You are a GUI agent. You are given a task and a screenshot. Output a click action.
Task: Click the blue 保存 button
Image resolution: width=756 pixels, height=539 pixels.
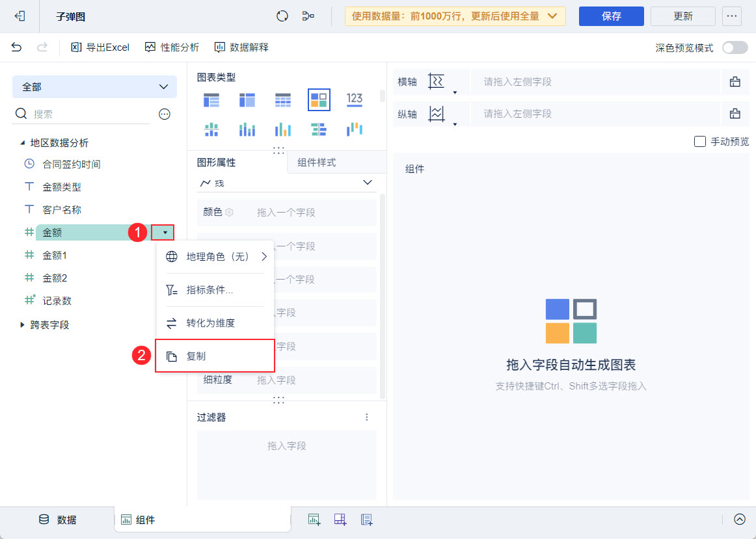point(612,16)
